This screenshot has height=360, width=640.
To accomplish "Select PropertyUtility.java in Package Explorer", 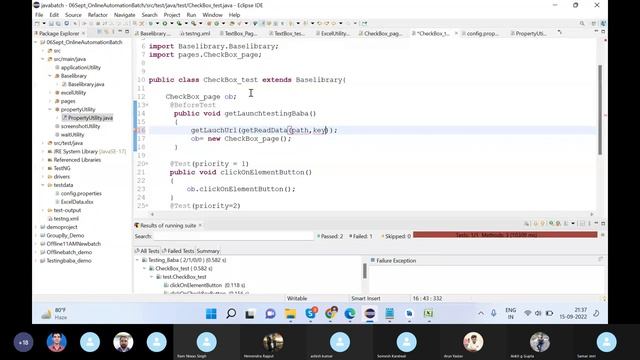I will click(x=87, y=118).
